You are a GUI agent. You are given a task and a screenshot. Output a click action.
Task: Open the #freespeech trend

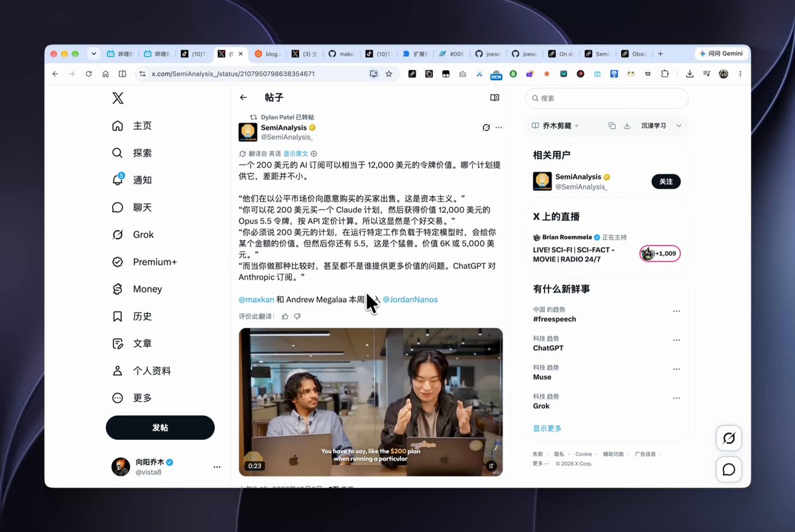555,319
